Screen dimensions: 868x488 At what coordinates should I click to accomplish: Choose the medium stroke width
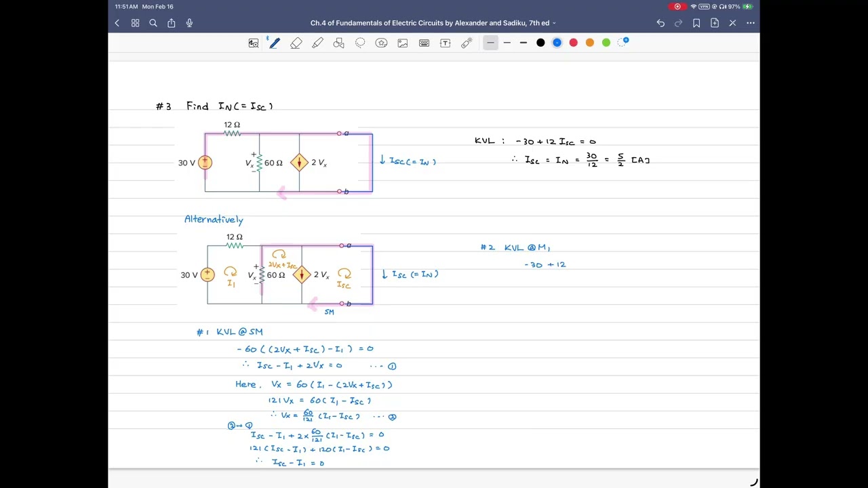click(507, 43)
